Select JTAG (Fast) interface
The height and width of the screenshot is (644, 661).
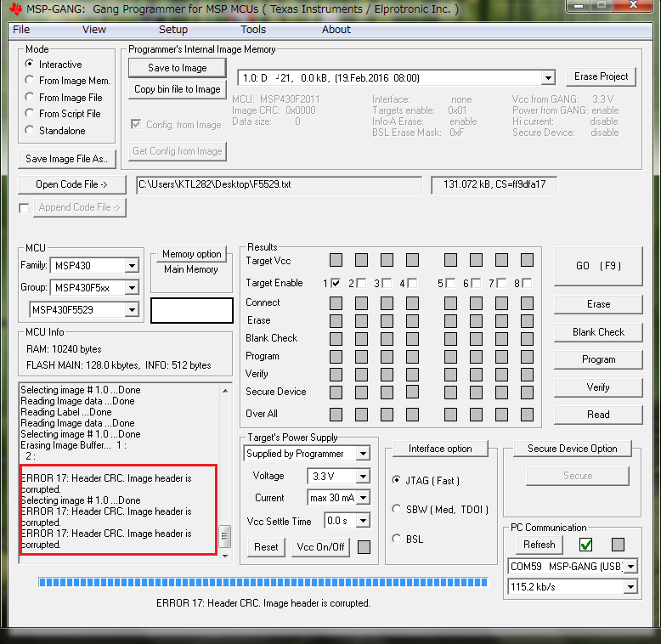pos(396,480)
